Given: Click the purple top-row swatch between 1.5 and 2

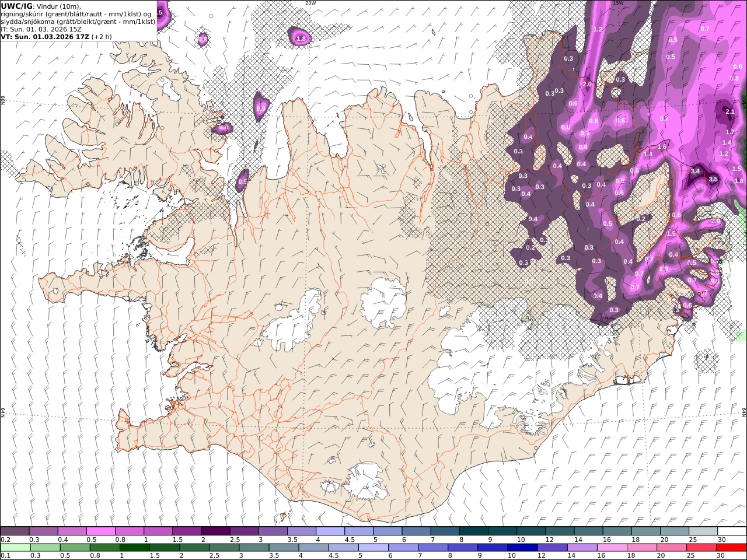Looking at the screenshot, I should 187,531.
